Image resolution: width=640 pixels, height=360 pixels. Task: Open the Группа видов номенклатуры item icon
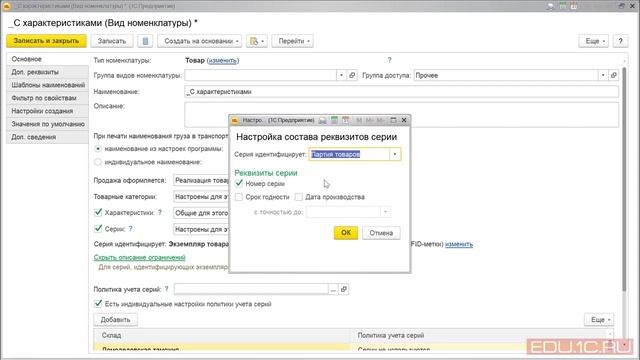click(x=352, y=75)
